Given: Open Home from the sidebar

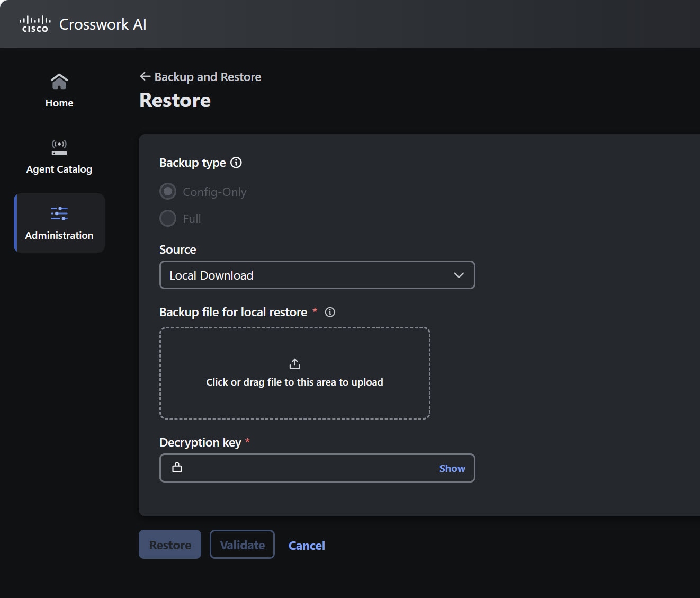Looking at the screenshot, I should tap(59, 90).
